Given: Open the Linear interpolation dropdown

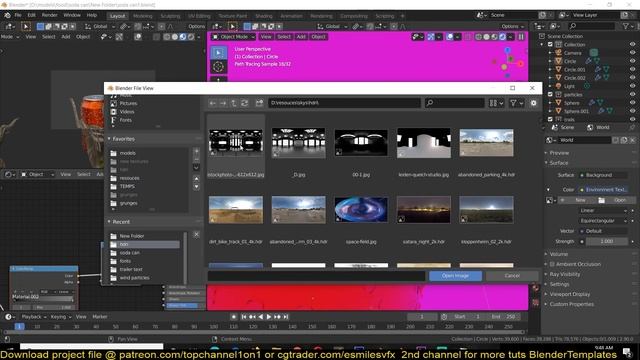Looking at the screenshot, I should [x=603, y=211].
